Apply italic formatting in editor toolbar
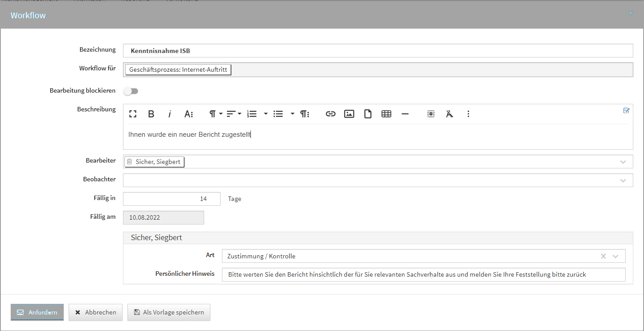 [170, 114]
